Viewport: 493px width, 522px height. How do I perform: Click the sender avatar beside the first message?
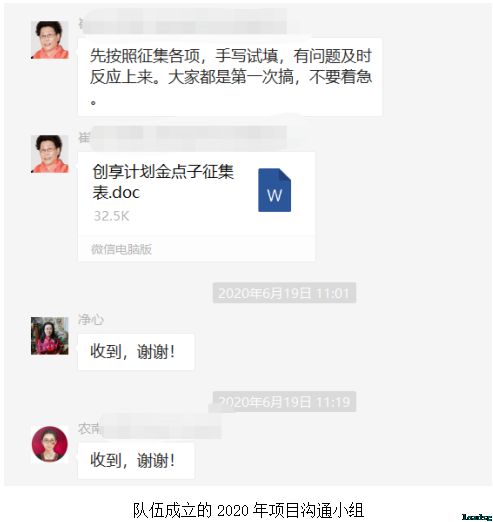pos(50,40)
